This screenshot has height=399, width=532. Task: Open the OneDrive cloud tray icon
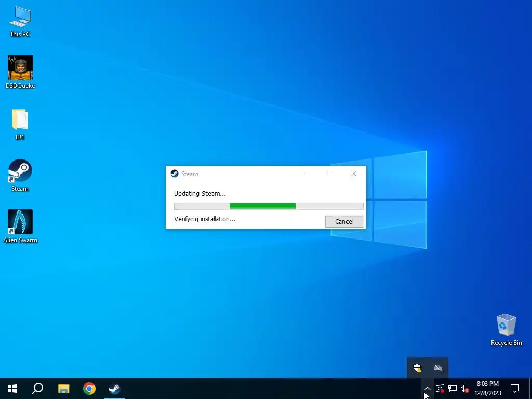(438, 368)
